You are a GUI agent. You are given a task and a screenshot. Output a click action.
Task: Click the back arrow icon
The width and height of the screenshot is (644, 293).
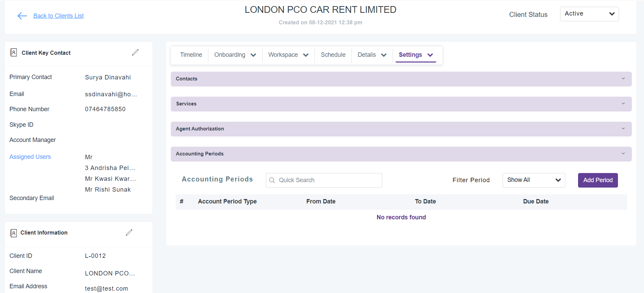click(22, 16)
